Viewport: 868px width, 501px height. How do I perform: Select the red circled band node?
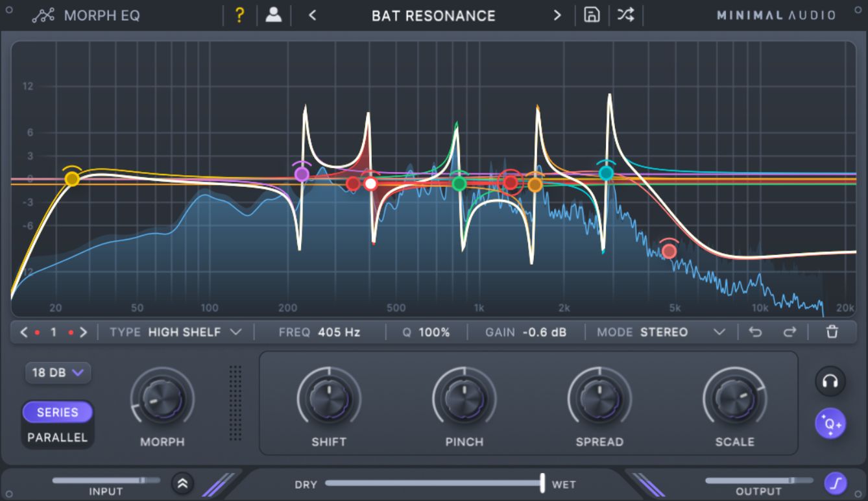point(511,183)
